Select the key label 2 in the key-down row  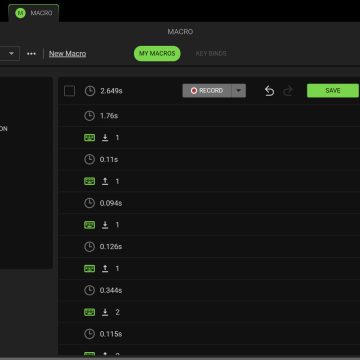(x=117, y=312)
